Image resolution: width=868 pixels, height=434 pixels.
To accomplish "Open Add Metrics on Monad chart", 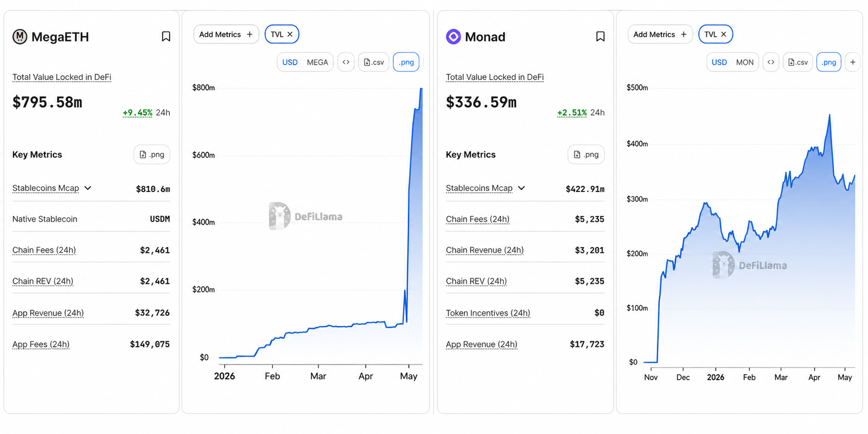I will pos(660,34).
